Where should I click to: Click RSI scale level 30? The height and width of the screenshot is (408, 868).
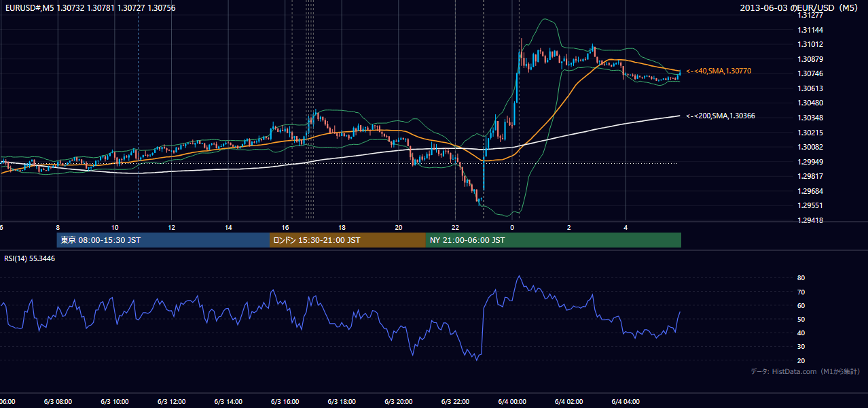click(801, 346)
